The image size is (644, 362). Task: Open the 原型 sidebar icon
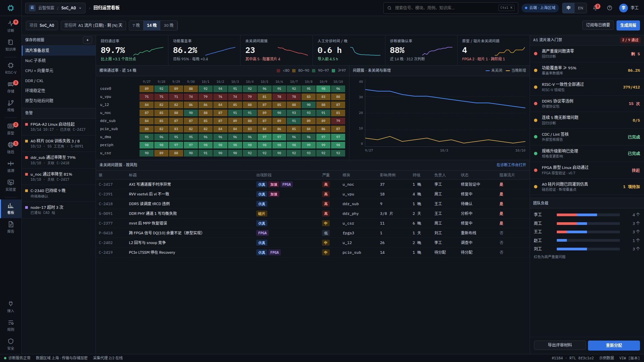point(11,129)
